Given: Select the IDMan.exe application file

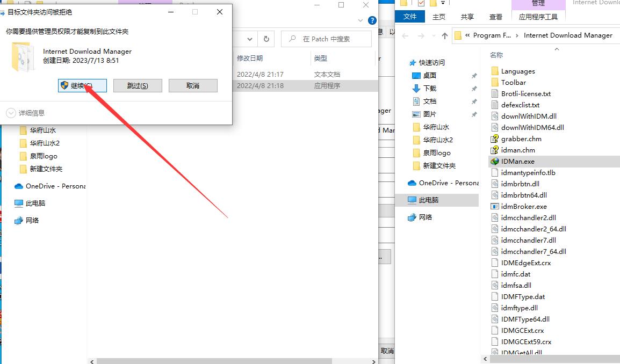Looking at the screenshot, I should coord(517,161).
